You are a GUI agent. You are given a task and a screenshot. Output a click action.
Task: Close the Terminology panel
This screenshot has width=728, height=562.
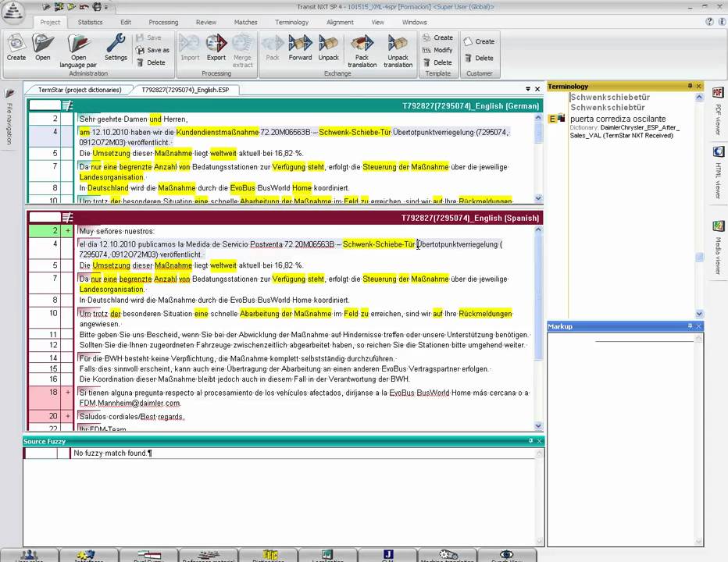(x=699, y=87)
